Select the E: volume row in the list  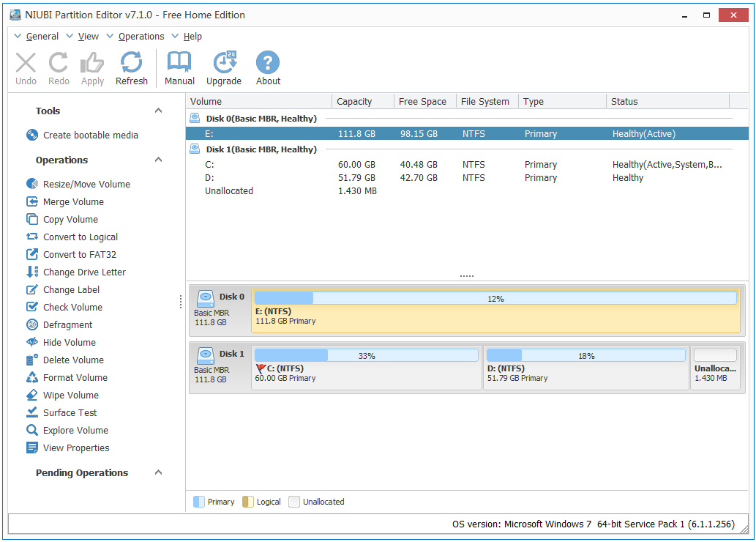point(467,134)
